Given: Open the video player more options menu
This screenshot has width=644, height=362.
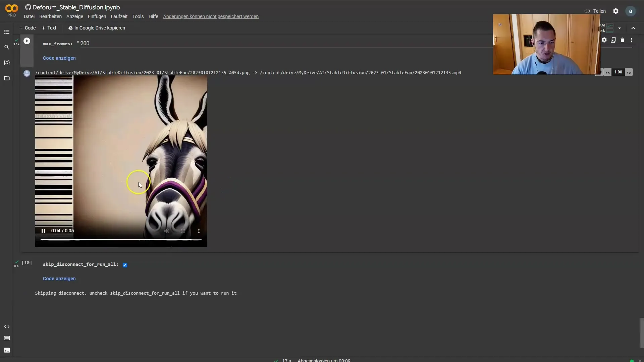Looking at the screenshot, I should (x=199, y=231).
